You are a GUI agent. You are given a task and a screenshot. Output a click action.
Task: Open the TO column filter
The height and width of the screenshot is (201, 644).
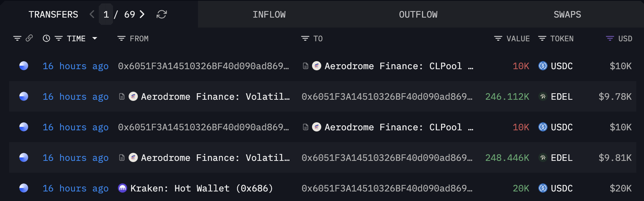coord(305,38)
